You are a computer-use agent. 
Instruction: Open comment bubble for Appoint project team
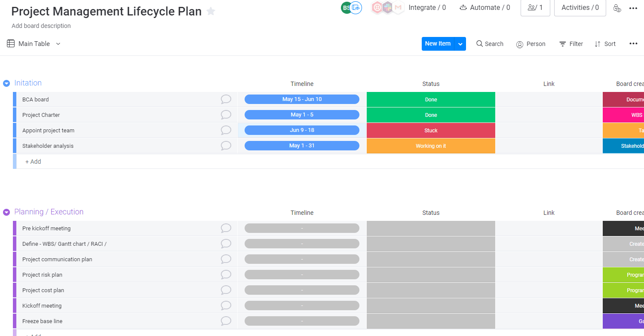[226, 130]
